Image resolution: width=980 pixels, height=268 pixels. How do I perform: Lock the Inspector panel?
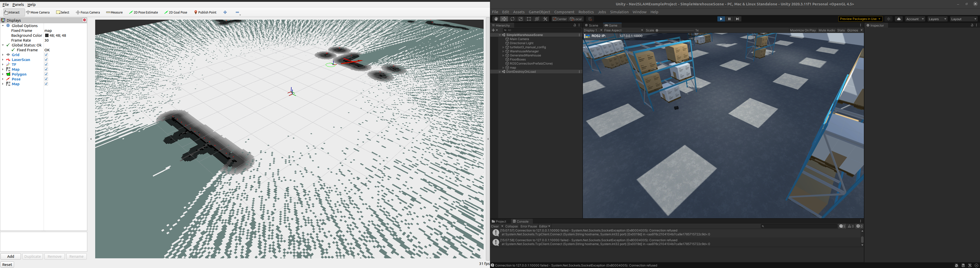[x=972, y=25]
